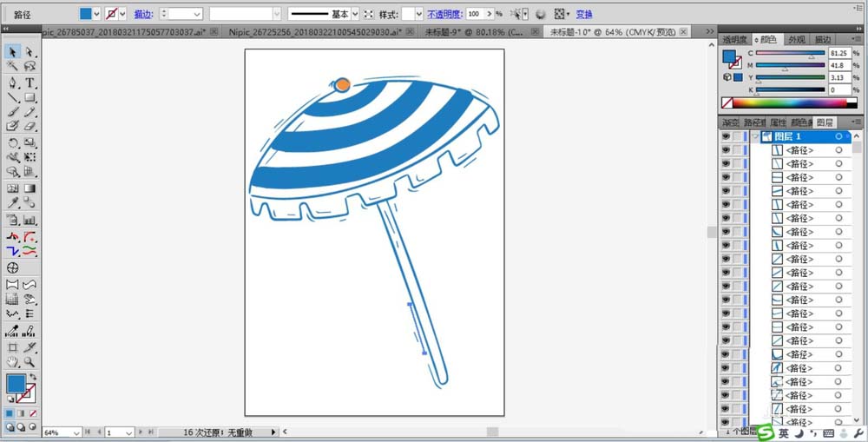Select the Pen tool
This screenshot has height=442, width=868.
[13, 82]
